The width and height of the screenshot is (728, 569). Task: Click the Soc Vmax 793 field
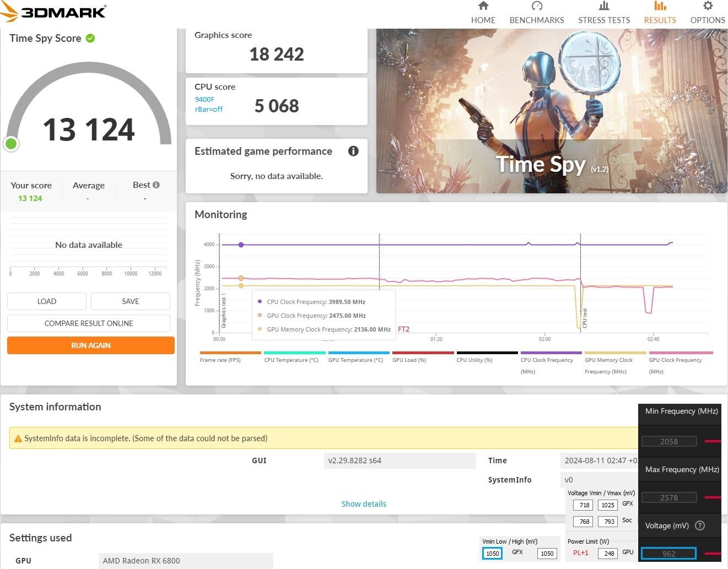tap(608, 522)
